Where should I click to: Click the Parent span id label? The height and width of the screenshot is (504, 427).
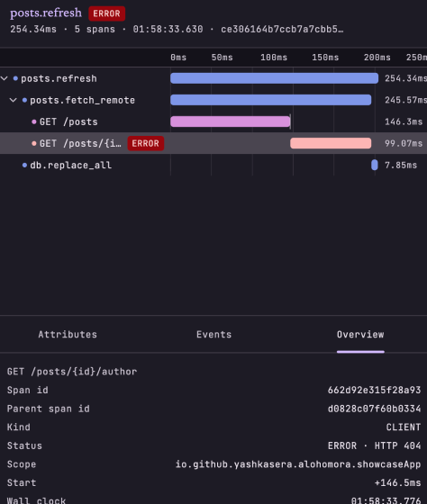coord(49,409)
